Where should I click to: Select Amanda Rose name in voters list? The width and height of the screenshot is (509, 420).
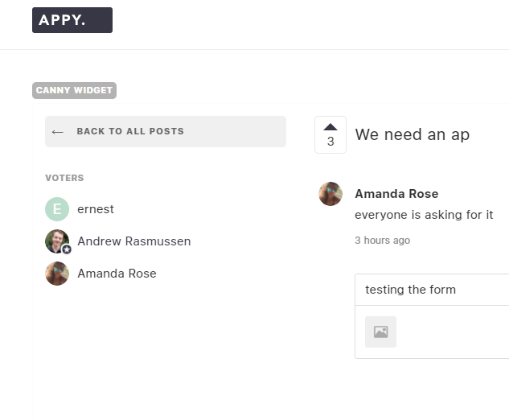coord(117,274)
